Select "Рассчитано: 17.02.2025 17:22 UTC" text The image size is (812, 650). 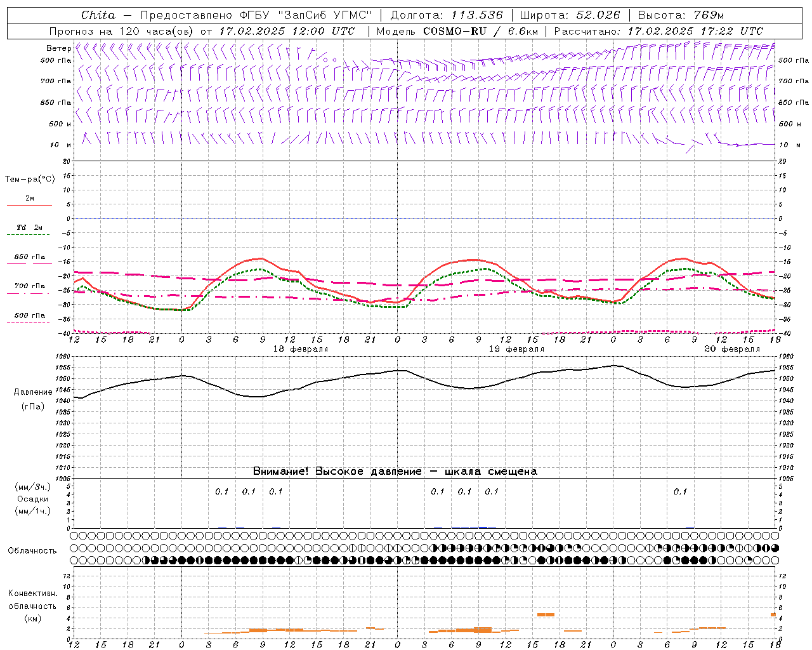[x=658, y=31]
